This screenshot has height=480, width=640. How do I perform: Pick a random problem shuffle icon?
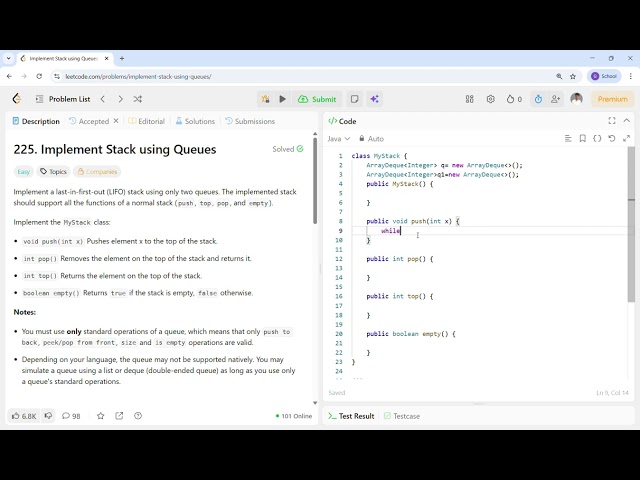pos(138,99)
